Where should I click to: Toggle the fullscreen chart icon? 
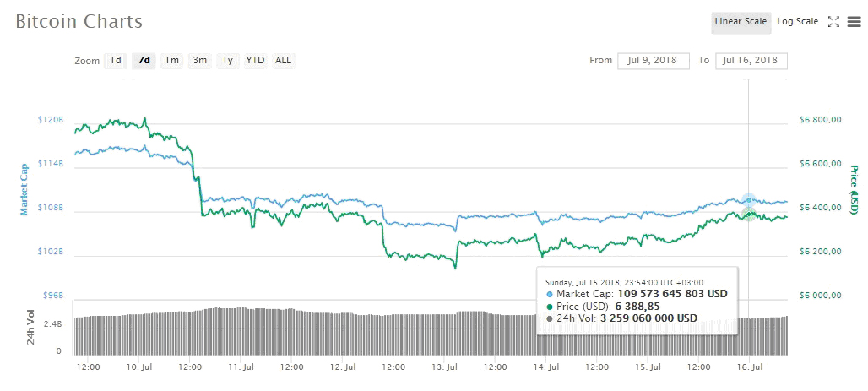click(x=833, y=22)
